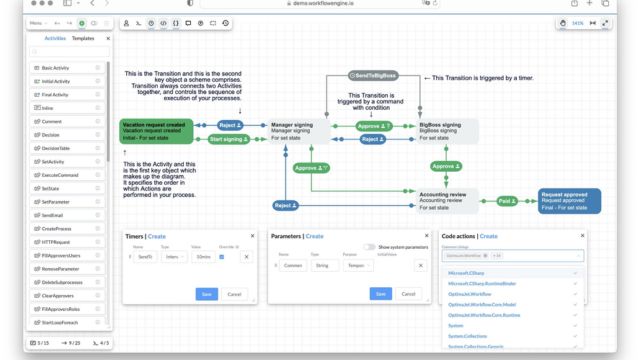Select HTTPRequest activity item
The height and width of the screenshot is (360, 640).
tap(67, 242)
